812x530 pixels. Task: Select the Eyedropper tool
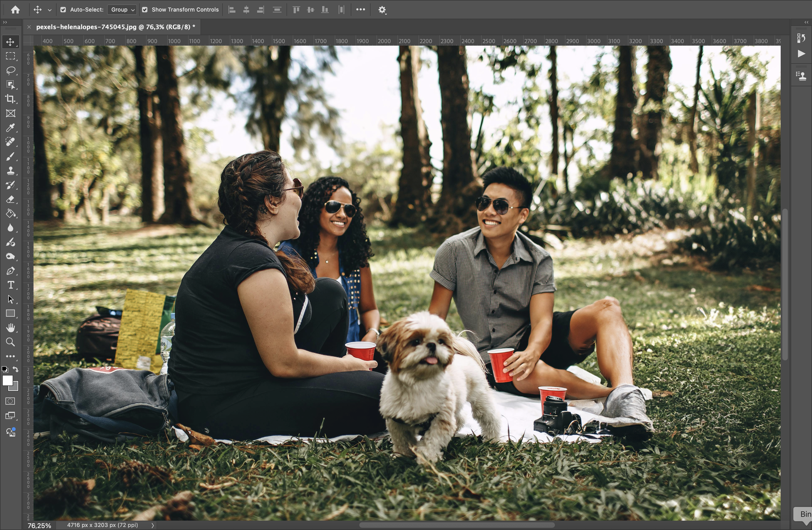[x=10, y=128]
